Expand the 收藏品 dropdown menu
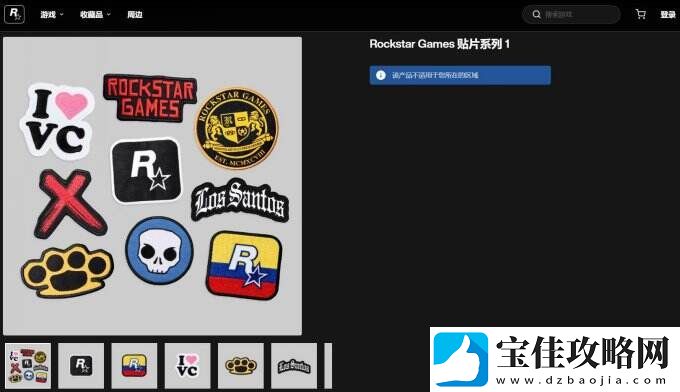The height and width of the screenshot is (392, 680). [95, 14]
